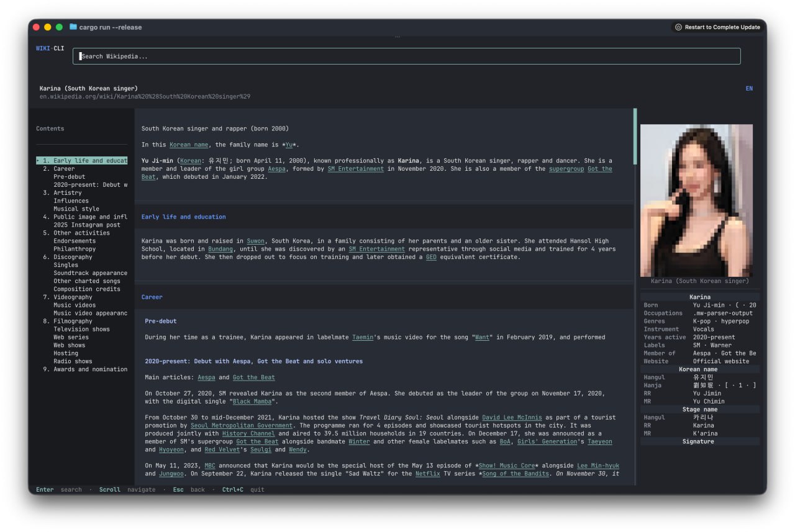The width and height of the screenshot is (795, 532).
Task: Follow the Taemin link in Pre-debut
Action: pos(363,338)
